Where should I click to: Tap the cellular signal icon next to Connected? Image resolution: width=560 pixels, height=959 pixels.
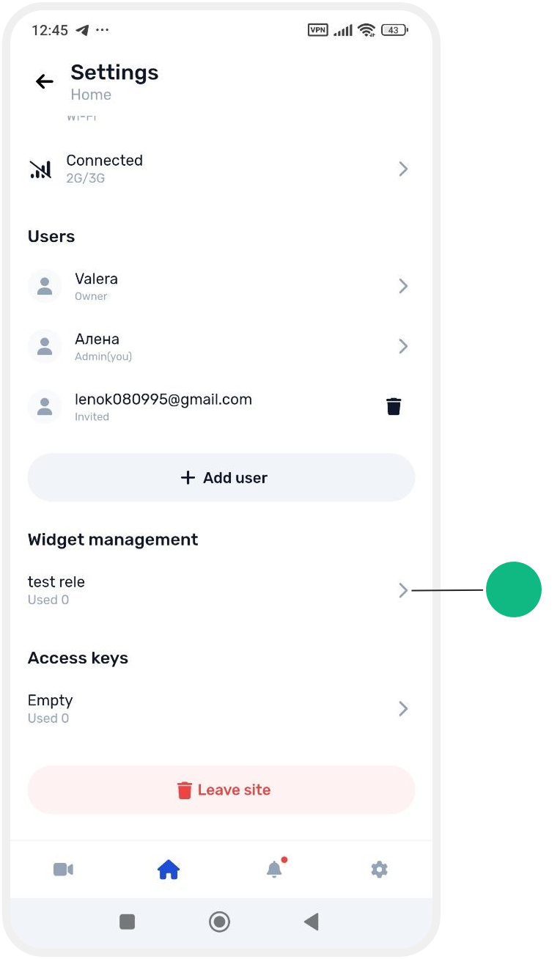click(x=41, y=169)
